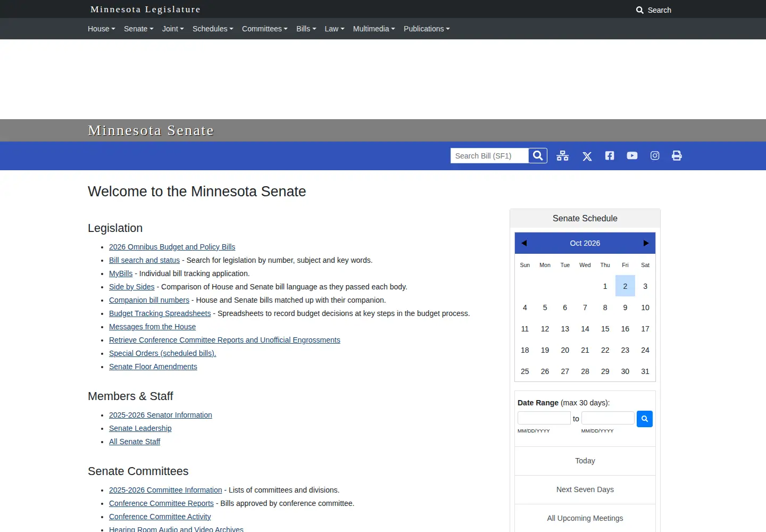This screenshot has height=532, width=766.
Task: Open 2025-2026 Senator Information link
Action: click(x=160, y=415)
